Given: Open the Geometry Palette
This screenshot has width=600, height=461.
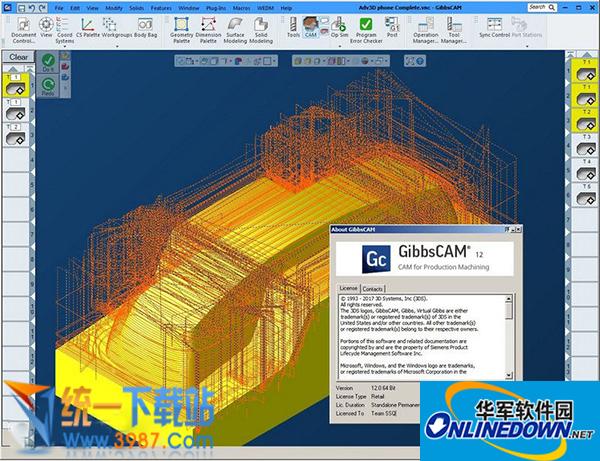Looking at the screenshot, I should (181, 30).
